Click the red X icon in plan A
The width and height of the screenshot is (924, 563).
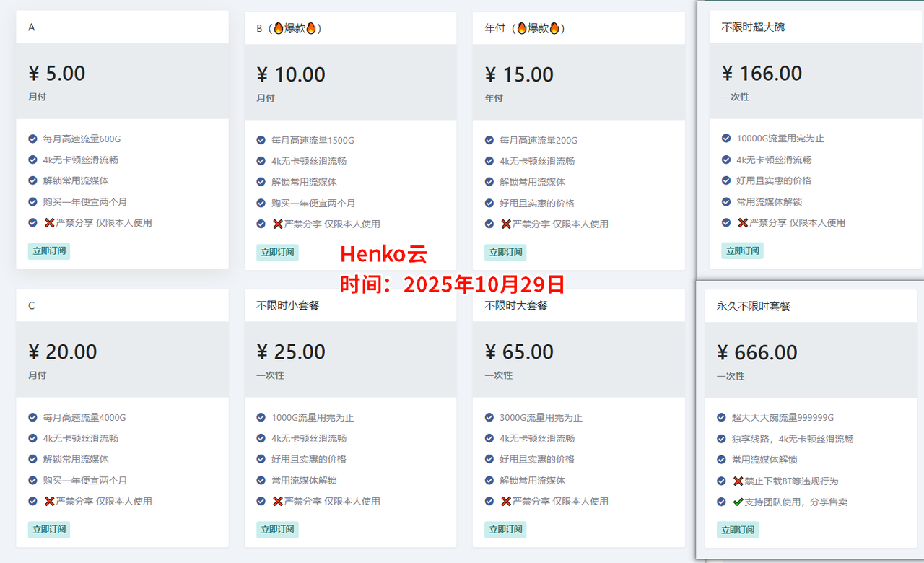[49, 222]
